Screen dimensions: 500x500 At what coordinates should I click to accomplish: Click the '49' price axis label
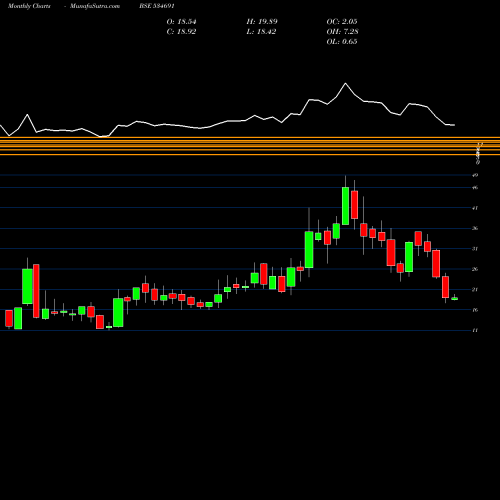pyautogui.click(x=475, y=175)
